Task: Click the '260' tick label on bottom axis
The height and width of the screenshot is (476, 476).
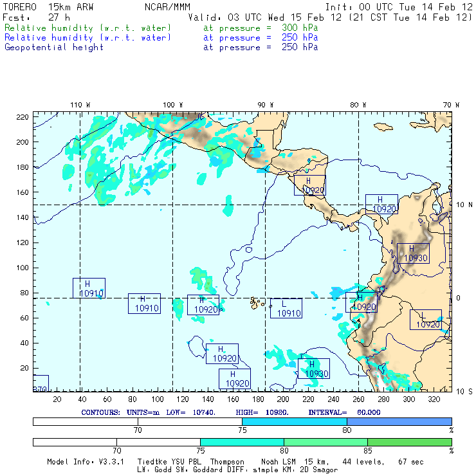Action: [x=358, y=399]
